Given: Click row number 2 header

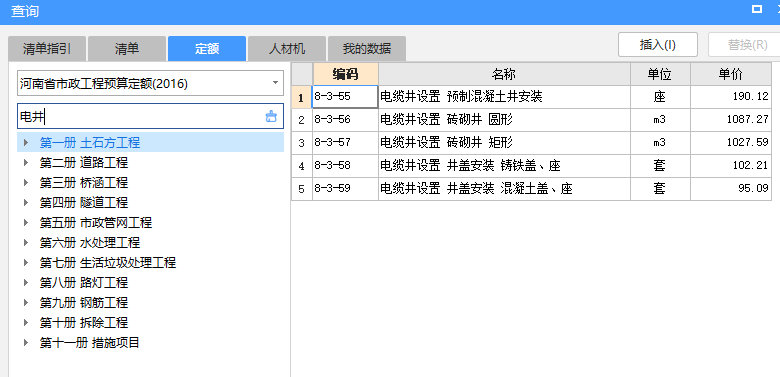Looking at the screenshot, I should tap(301, 120).
